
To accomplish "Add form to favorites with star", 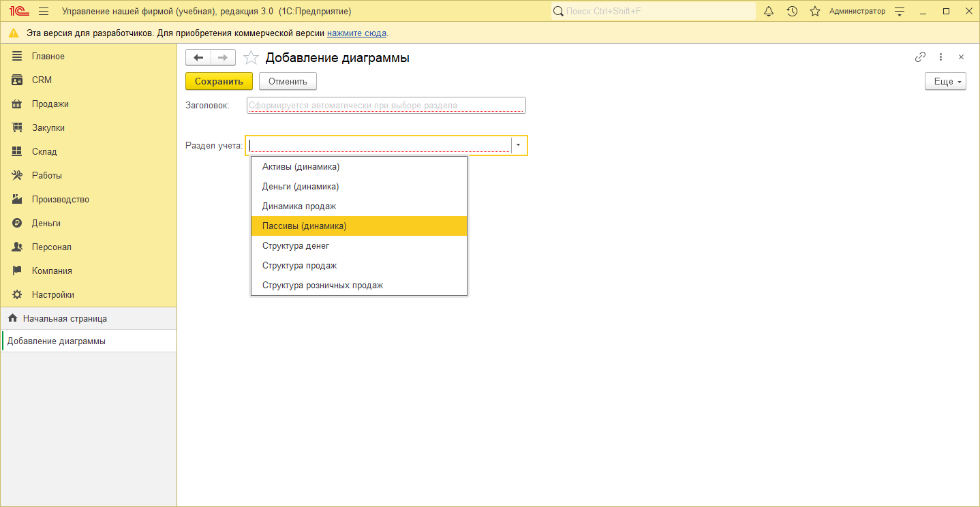I will [251, 58].
